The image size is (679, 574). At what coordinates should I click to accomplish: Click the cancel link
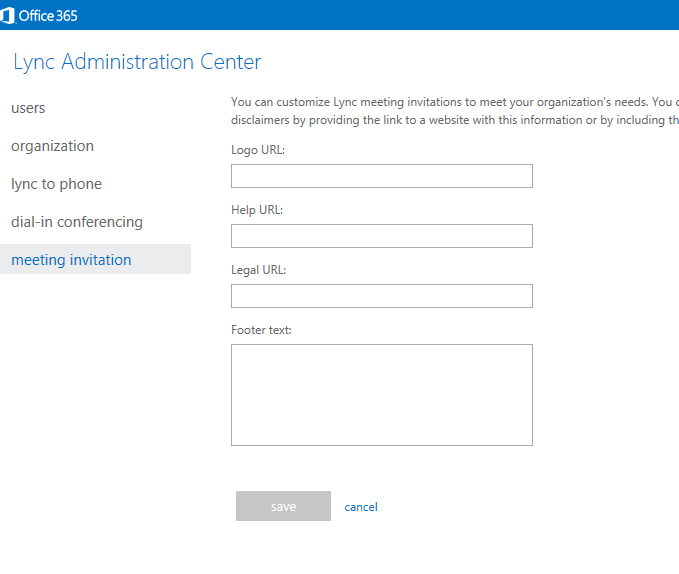(361, 507)
